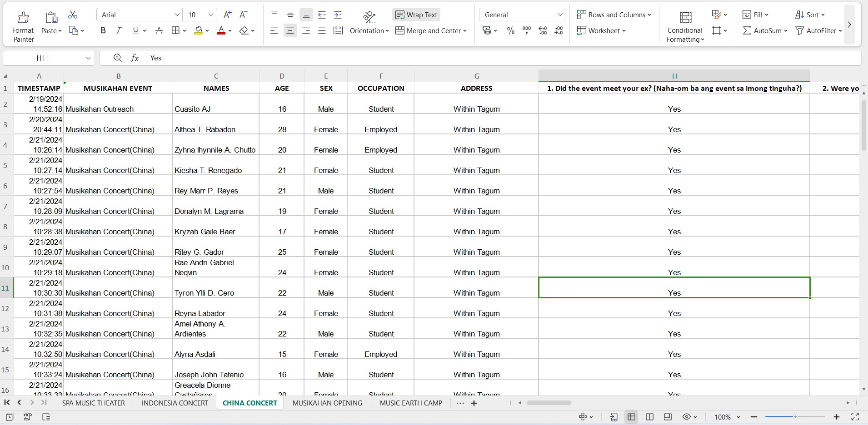Click the Fill button

point(755,15)
